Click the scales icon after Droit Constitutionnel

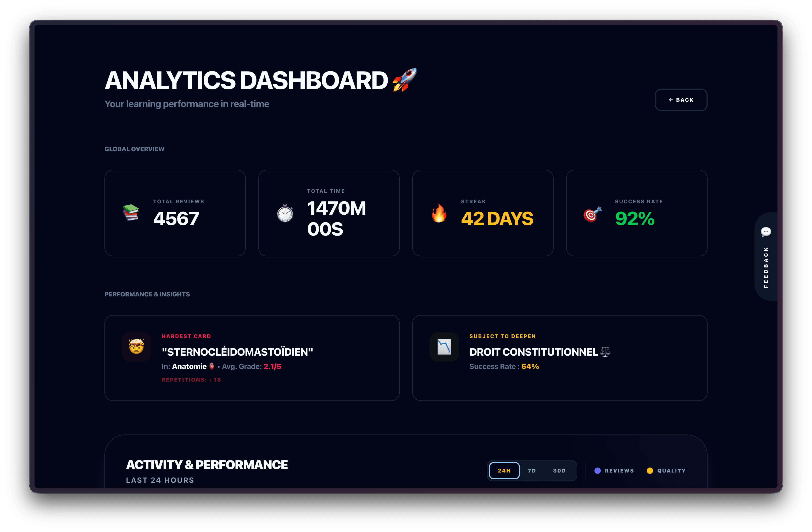pos(605,352)
